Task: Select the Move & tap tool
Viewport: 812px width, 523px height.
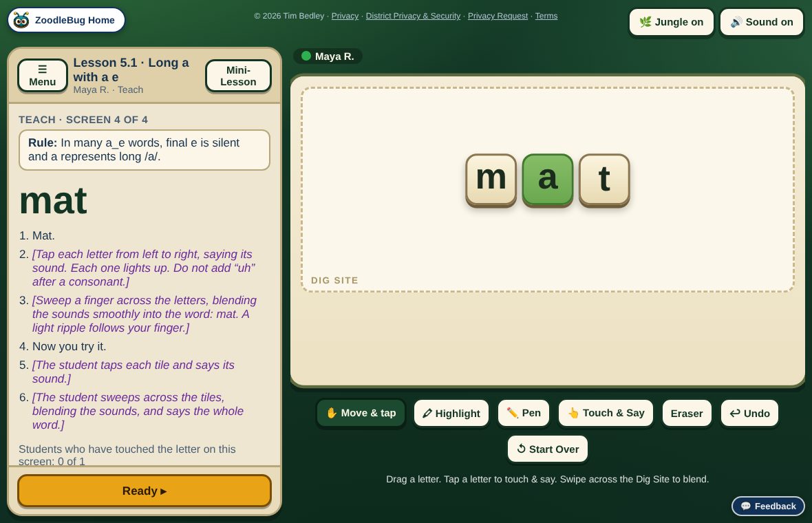Action: pyautogui.click(x=361, y=413)
